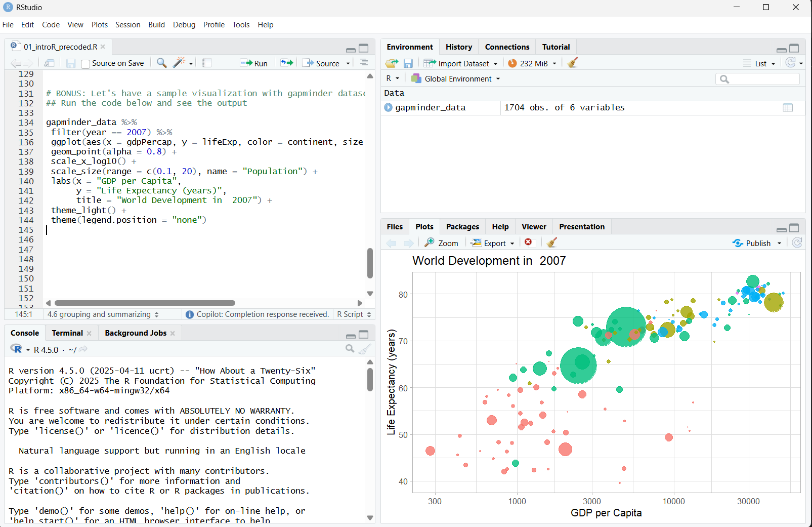Expand gapminder_data details with blue arrow
This screenshot has width=812, height=527.
point(388,107)
